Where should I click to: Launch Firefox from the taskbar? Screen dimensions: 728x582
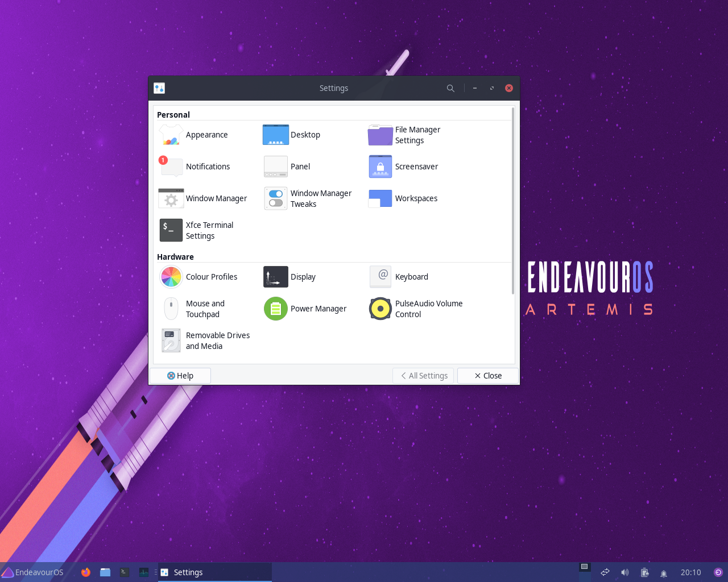pos(86,572)
